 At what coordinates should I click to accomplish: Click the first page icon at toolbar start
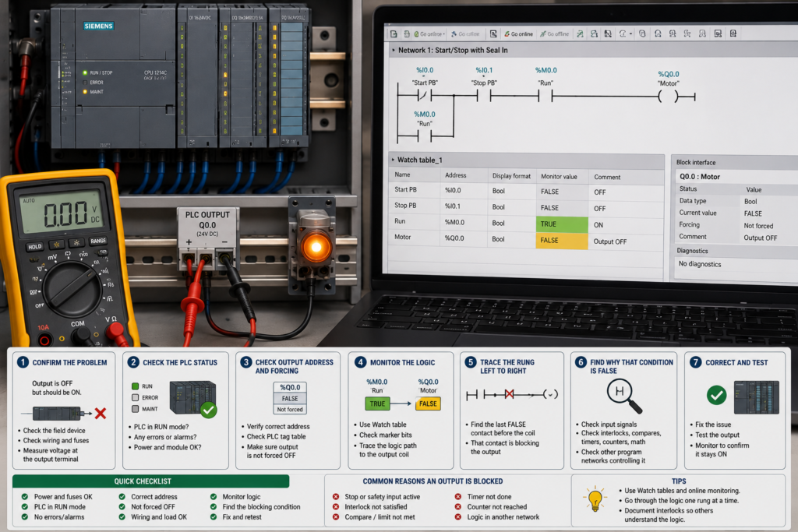pyautogui.click(x=394, y=33)
